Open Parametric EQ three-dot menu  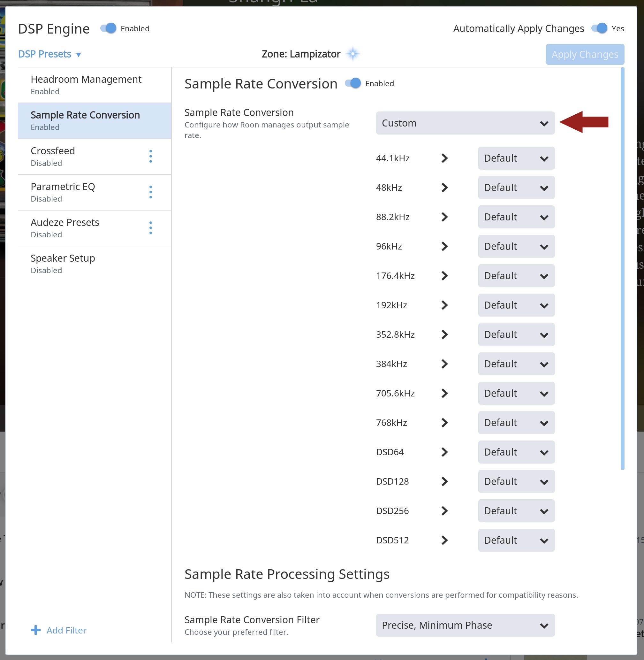[x=150, y=192]
